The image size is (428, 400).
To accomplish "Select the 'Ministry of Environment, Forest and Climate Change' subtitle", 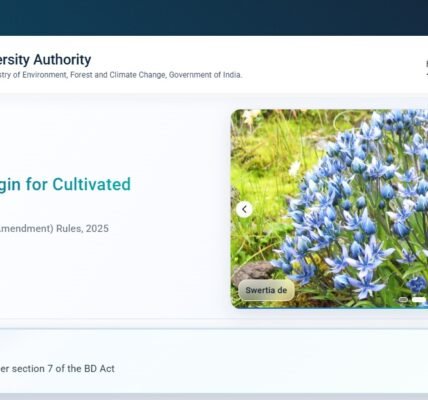I will tap(83, 75).
